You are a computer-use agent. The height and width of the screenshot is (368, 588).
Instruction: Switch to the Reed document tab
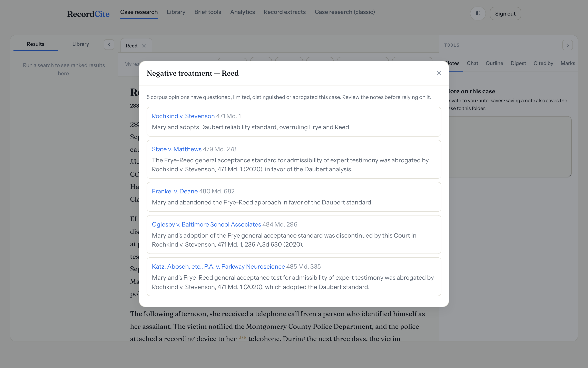click(x=131, y=46)
